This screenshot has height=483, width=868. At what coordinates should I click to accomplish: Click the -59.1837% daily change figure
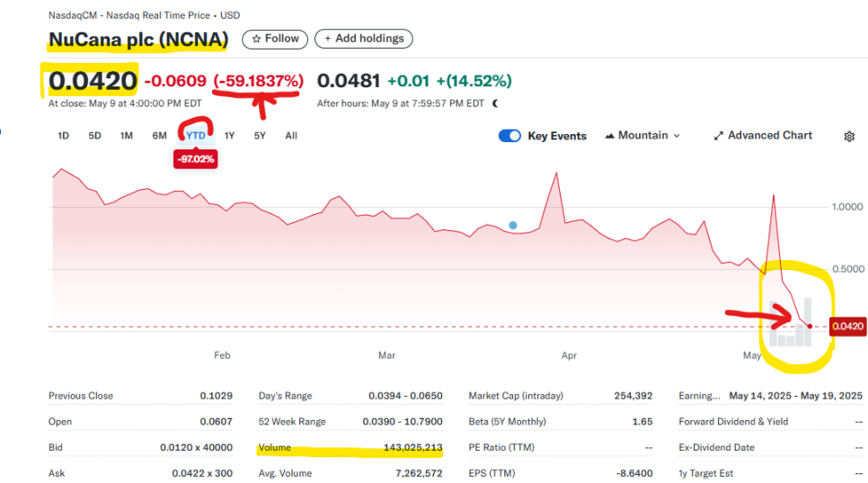(x=259, y=81)
